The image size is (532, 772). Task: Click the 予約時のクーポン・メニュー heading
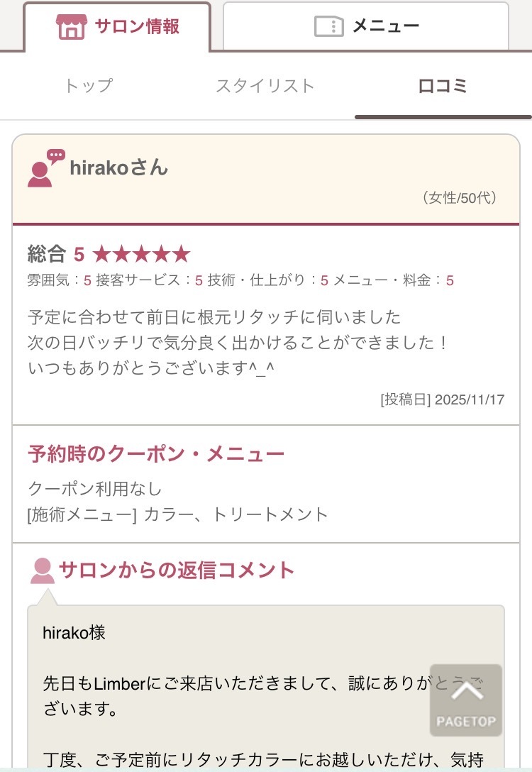pos(156,454)
